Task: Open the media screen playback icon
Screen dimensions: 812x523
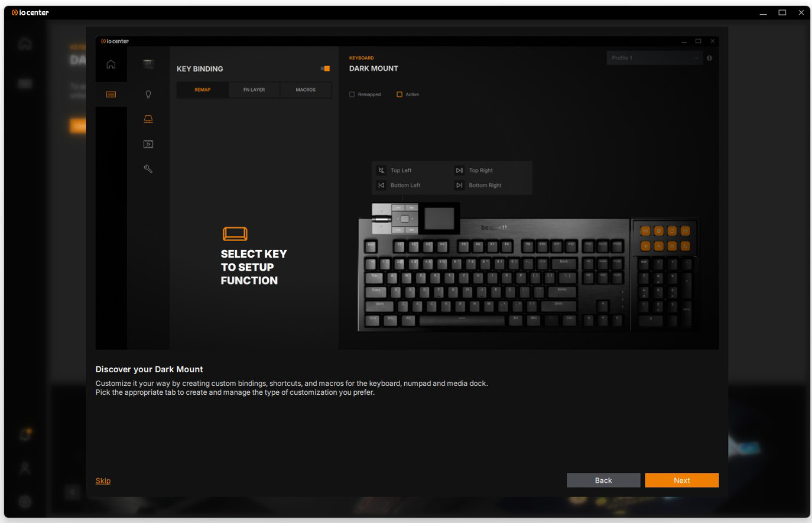Action: (148, 144)
